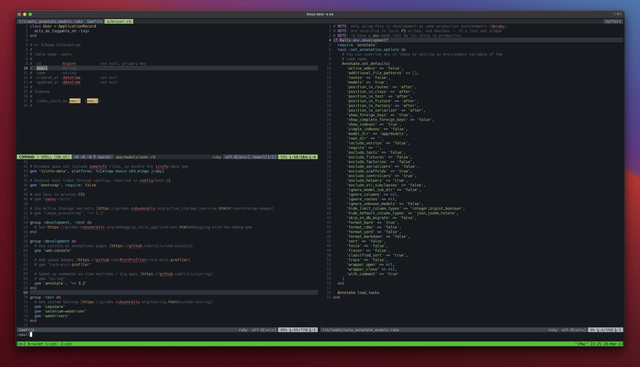Screen dimensions: 640x367
Task: Click the last highlighted email match on line 17
Action: point(92,101)
